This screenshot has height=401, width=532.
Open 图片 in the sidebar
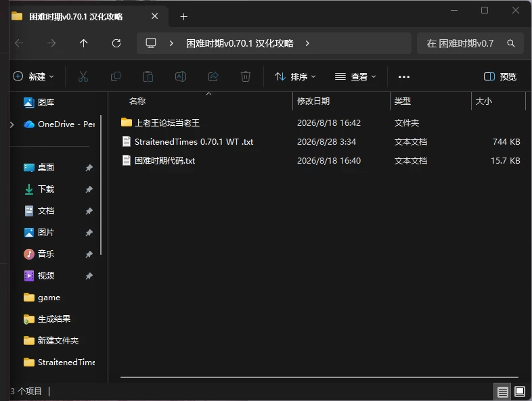click(x=39, y=233)
